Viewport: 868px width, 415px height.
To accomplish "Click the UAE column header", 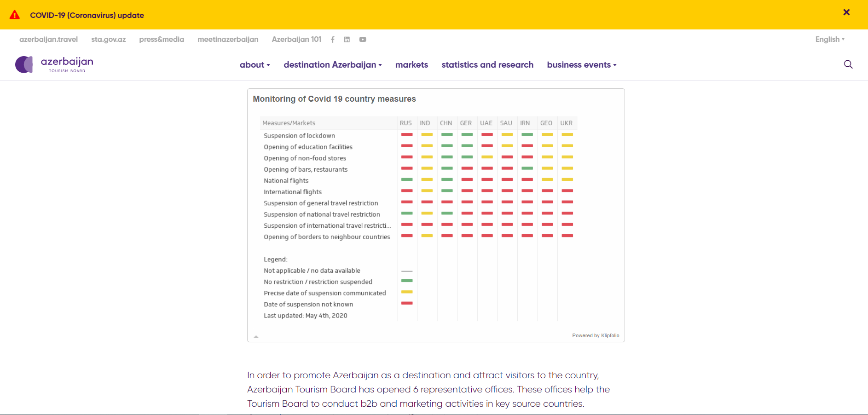I will [x=486, y=123].
